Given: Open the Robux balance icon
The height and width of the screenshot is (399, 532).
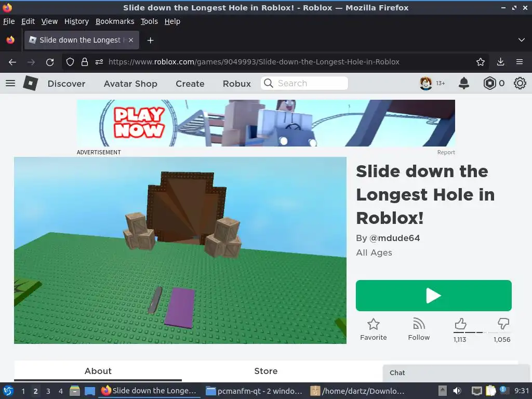Looking at the screenshot, I should pyautogui.click(x=489, y=83).
